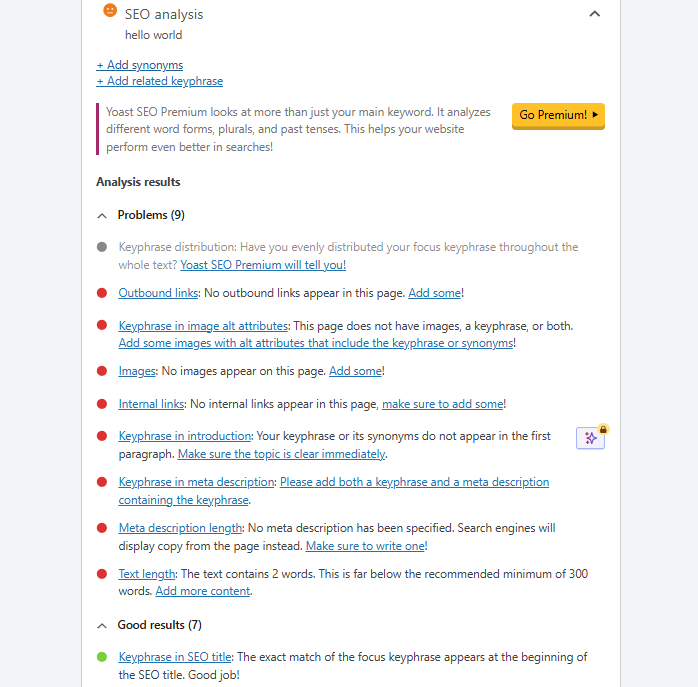Click the Internal links assessment link
698x687 pixels.
pos(151,404)
